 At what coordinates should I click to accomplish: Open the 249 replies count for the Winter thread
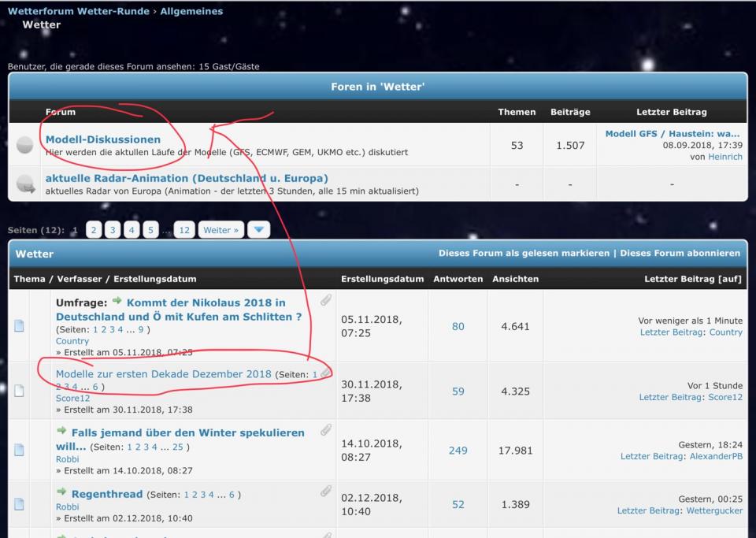pos(458,451)
